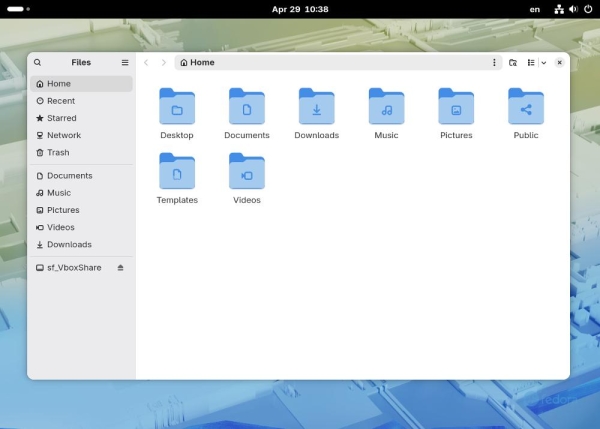Open the clock and calendar in the top bar
Screen dimensions: 600x429
[x=299, y=9]
